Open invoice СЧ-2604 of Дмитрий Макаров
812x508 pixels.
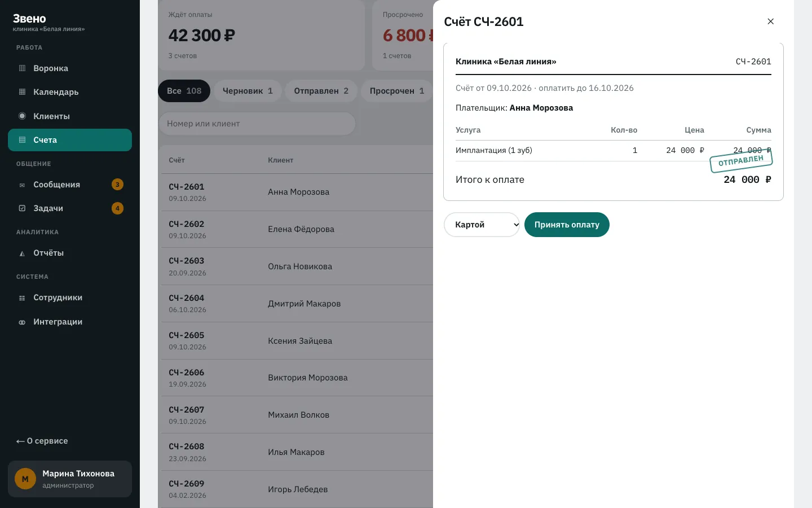pyautogui.click(x=295, y=304)
